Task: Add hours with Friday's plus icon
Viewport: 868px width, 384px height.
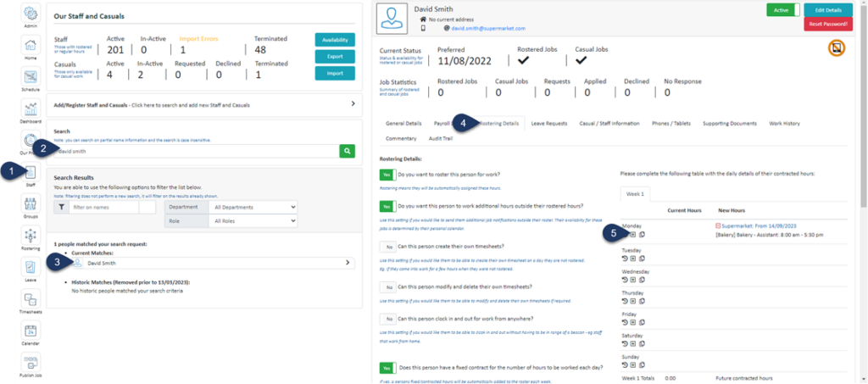Action: 633,322
